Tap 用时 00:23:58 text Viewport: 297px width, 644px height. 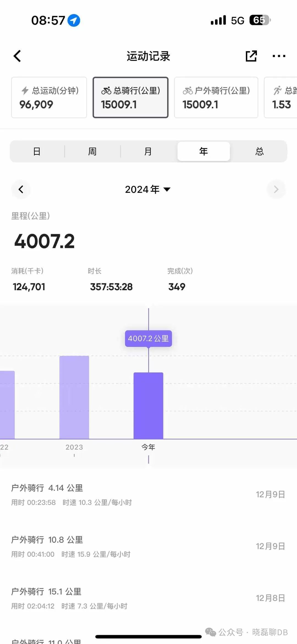pyautogui.click(x=33, y=502)
